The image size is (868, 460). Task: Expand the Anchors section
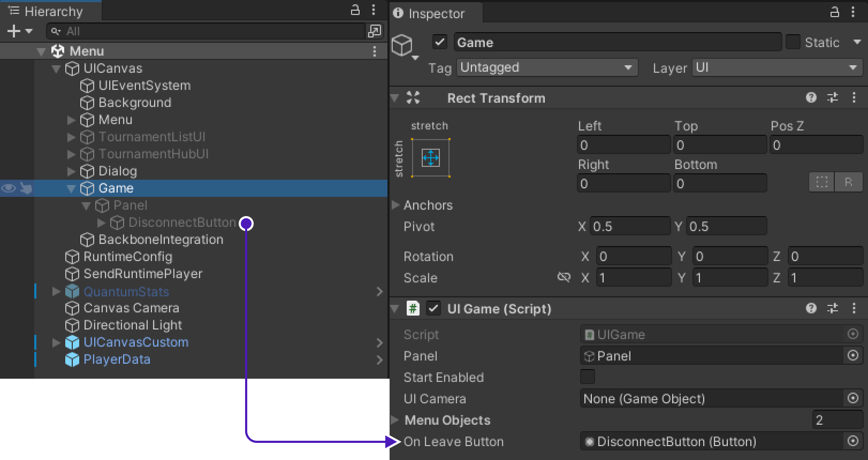tap(396, 205)
